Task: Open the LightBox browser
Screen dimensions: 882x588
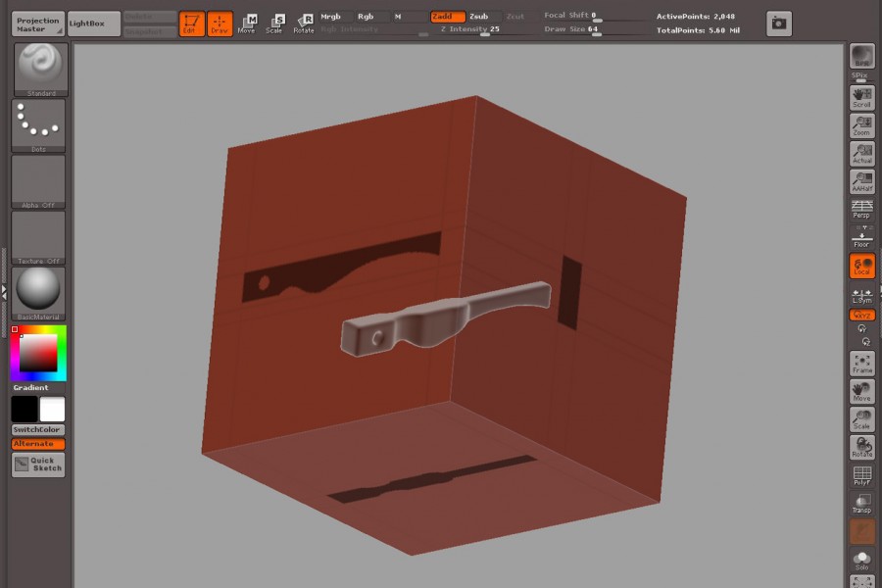Action: [94, 23]
